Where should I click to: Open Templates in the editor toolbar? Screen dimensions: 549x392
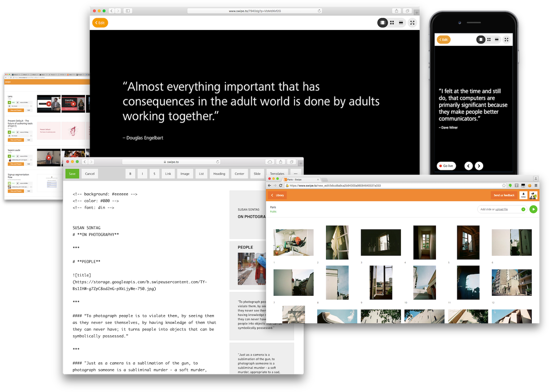point(277,173)
